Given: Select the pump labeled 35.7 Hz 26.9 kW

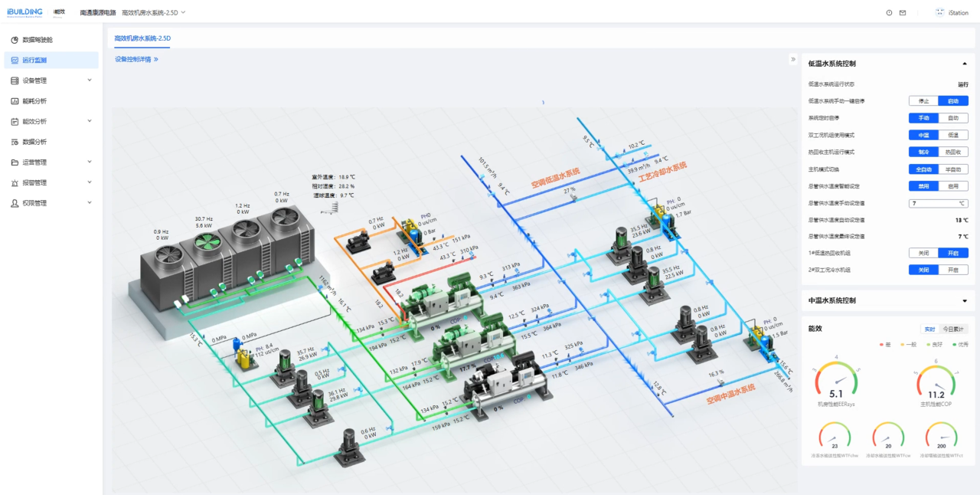Looking at the screenshot, I should (285, 366).
